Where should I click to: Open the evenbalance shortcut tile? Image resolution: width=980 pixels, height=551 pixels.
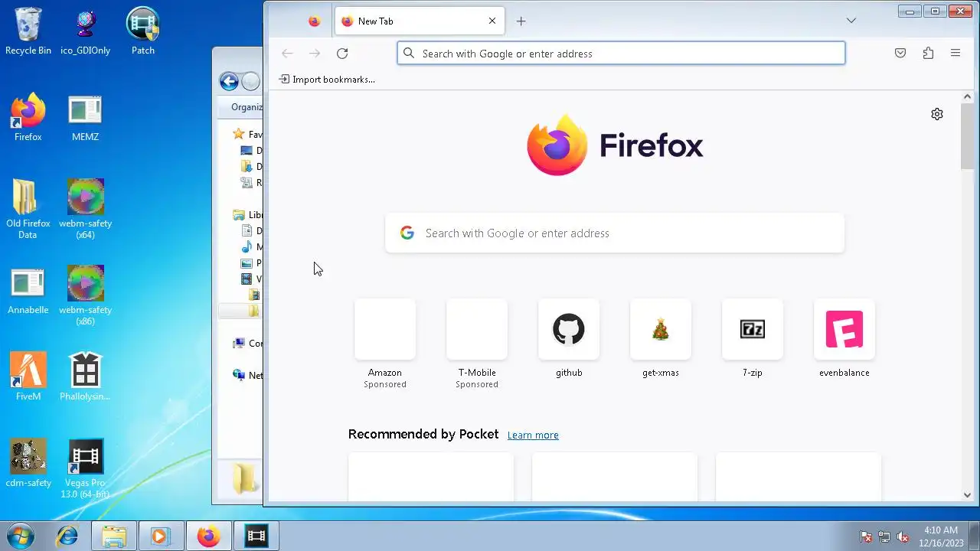click(844, 339)
